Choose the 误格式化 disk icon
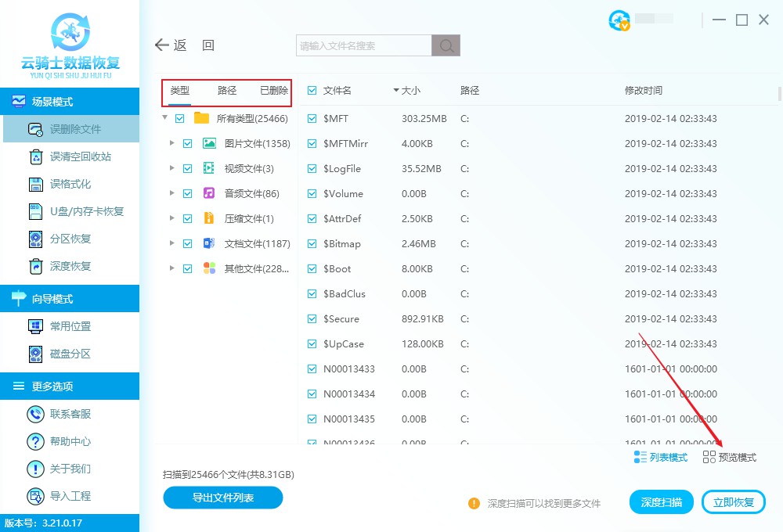This screenshot has width=783, height=532. click(36, 184)
